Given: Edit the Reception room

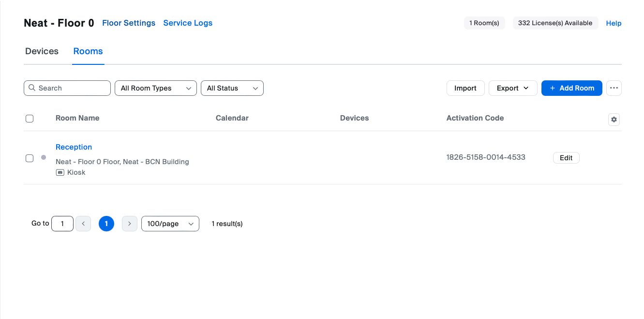Looking at the screenshot, I should (566, 158).
